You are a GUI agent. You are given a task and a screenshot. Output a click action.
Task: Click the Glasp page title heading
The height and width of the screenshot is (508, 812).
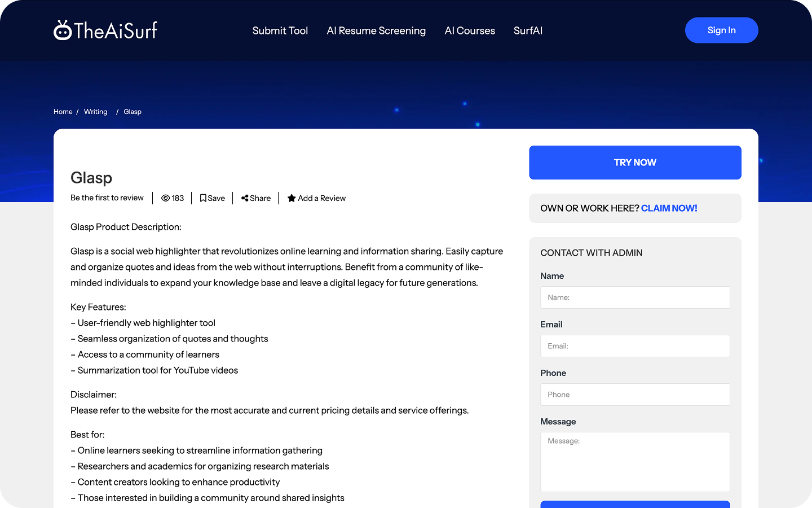(x=91, y=178)
